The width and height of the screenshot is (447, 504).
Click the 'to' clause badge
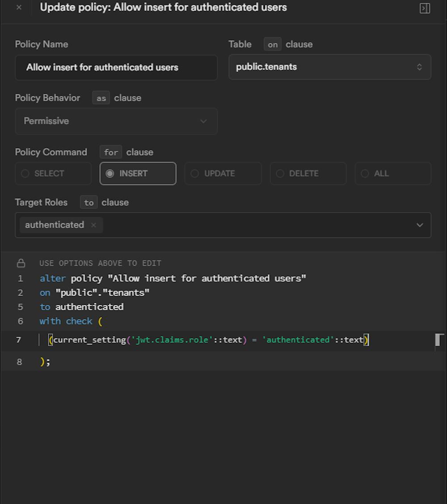[89, 203]
